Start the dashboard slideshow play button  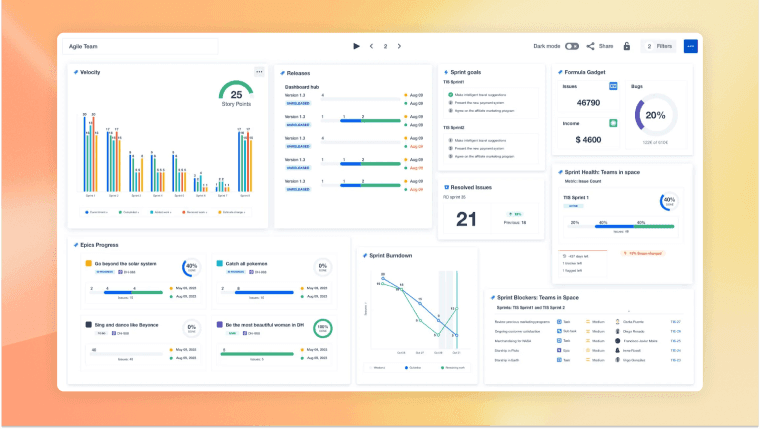click(356, 46)
